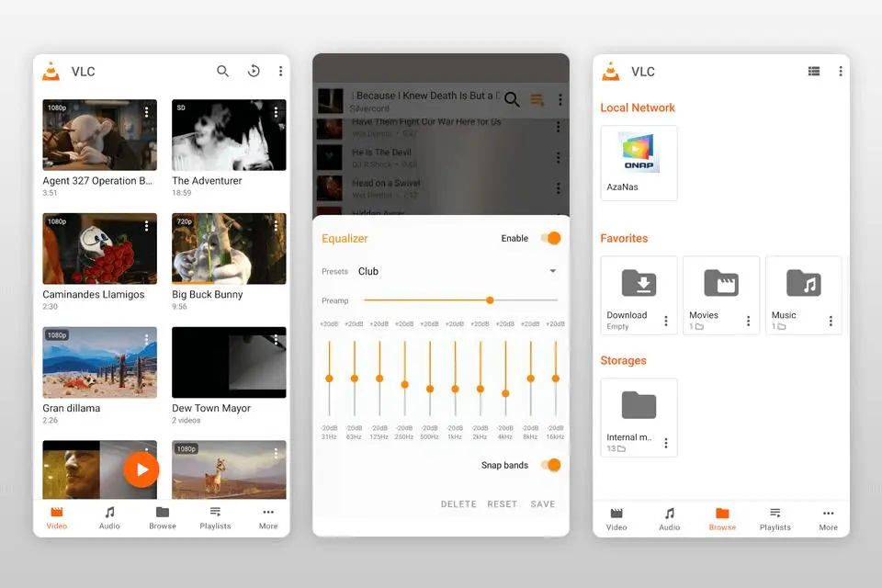Switch to Browse tab in the video screen
The image size is (882, 588).
(x=163, y=518)
